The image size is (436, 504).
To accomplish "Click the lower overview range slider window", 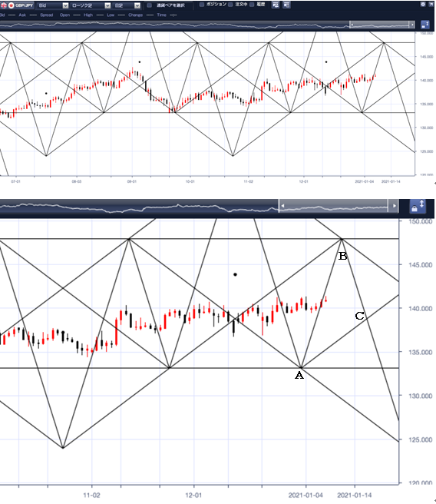I will pyautogui.click(x=337, y=206).
